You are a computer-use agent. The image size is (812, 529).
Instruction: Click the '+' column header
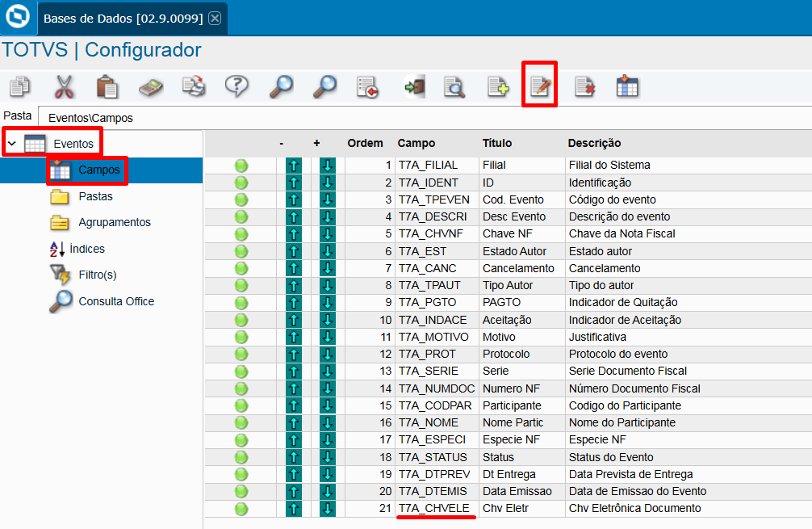[316, 143]
